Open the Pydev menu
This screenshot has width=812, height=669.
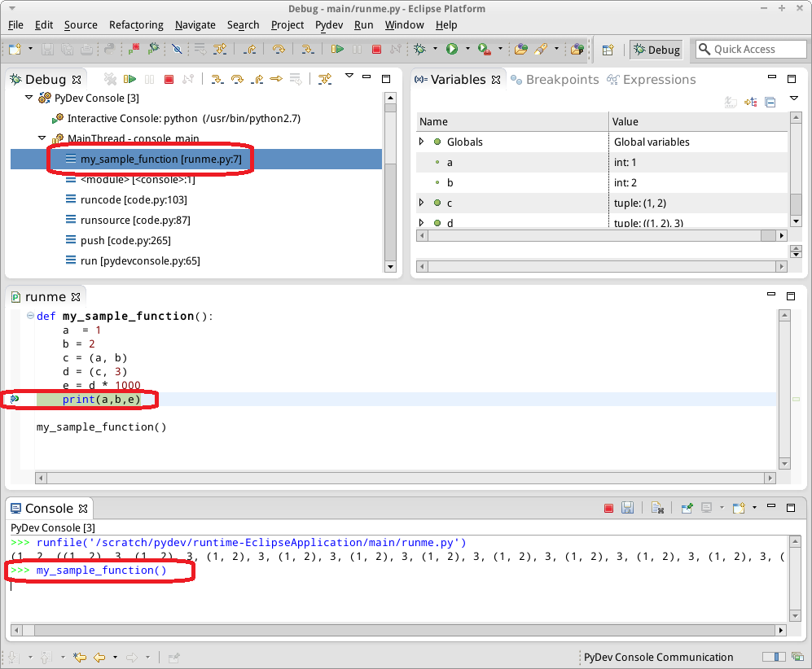(x=329, y=25)
